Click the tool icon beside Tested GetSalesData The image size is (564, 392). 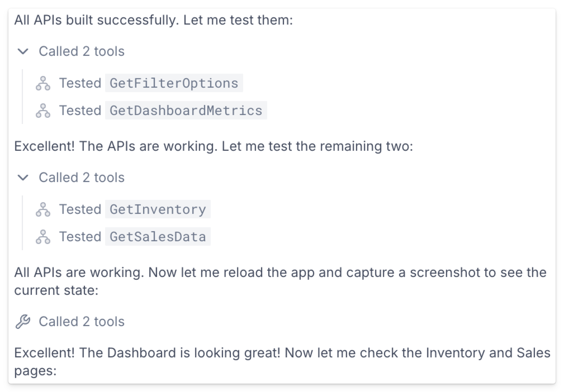(x=43, y=237)
